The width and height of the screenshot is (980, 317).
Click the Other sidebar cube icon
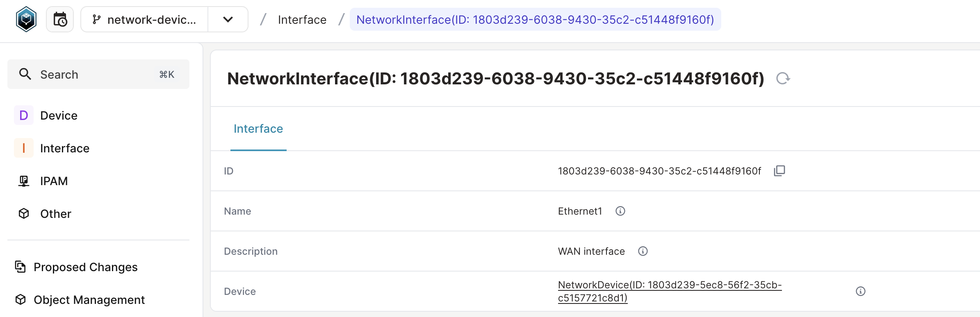tap(23, 213)
